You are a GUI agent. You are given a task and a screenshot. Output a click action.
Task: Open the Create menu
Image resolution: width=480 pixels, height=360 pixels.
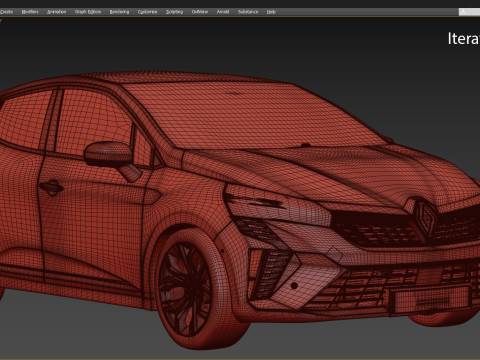pos(6,12)
